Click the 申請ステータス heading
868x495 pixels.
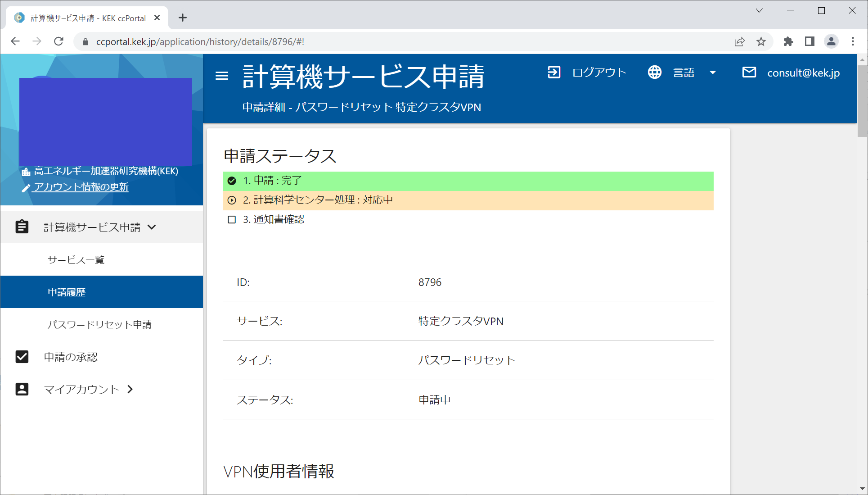pyautogui.click(x=280, y=156)
